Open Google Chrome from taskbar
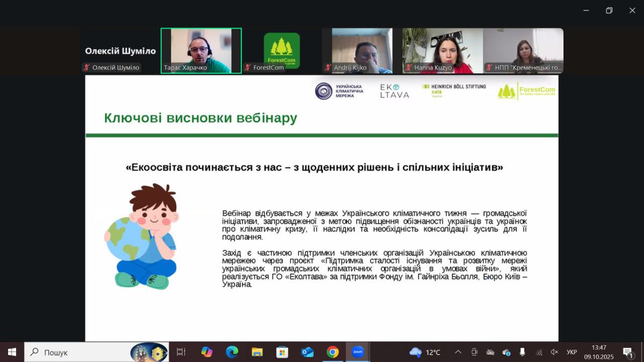 333,352
